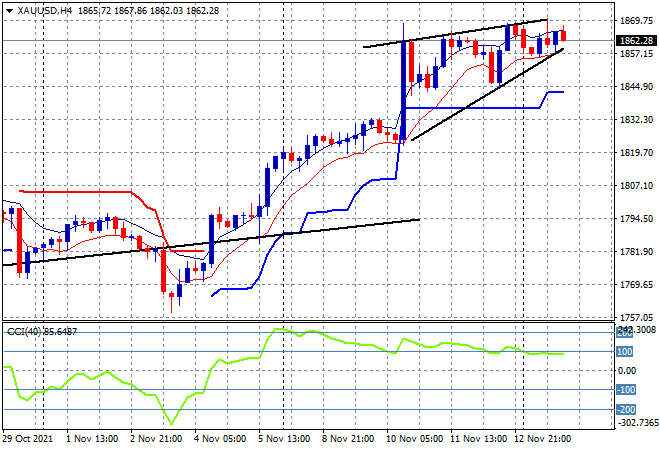Click the 10 Nov 05:00 time label
Image resolution: width=660 pixels, height=450 pixels.
415,439
